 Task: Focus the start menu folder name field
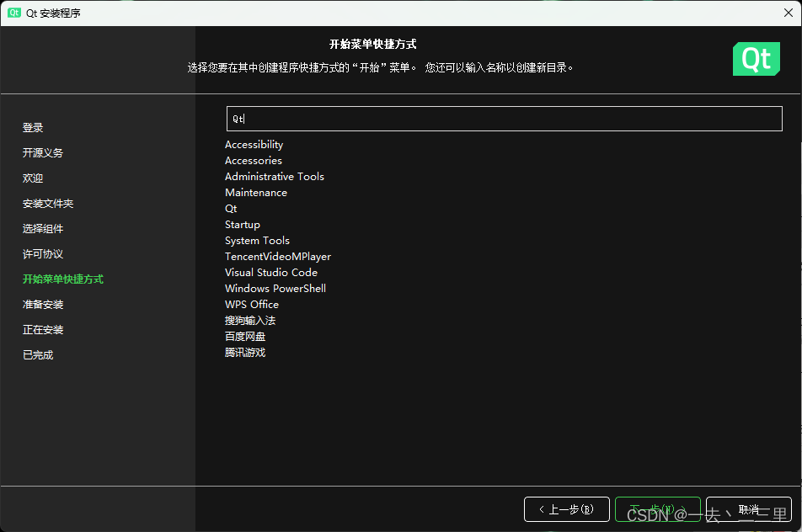504,119
